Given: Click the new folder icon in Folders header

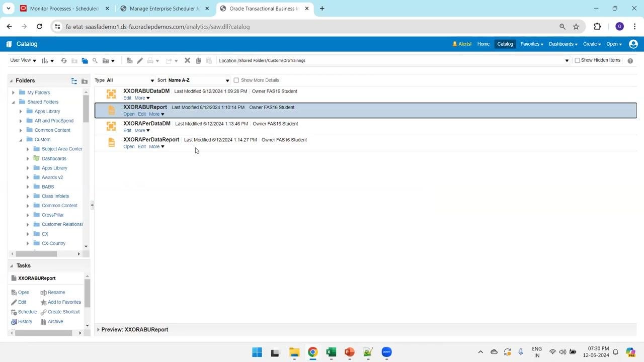Looking at the screenshot, I should [85, 81].
